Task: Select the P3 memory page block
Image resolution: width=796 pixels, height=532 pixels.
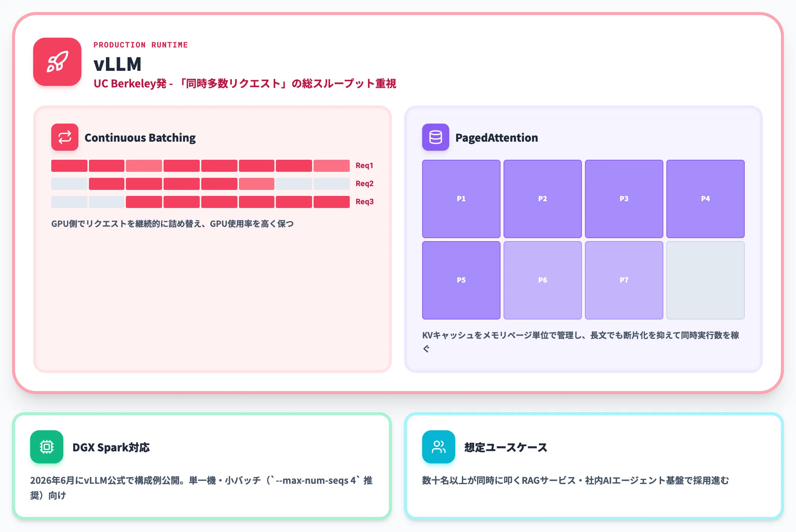Action: [624, 199]
